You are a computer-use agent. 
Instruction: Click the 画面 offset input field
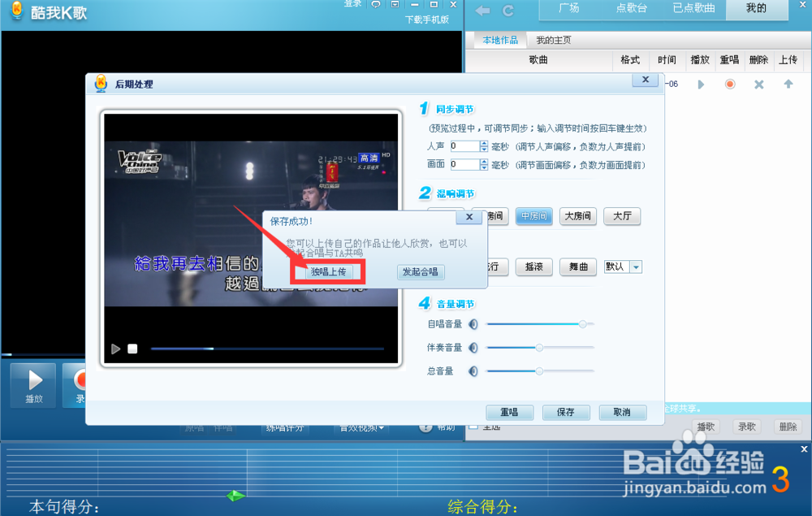click(x=464, y=164)
